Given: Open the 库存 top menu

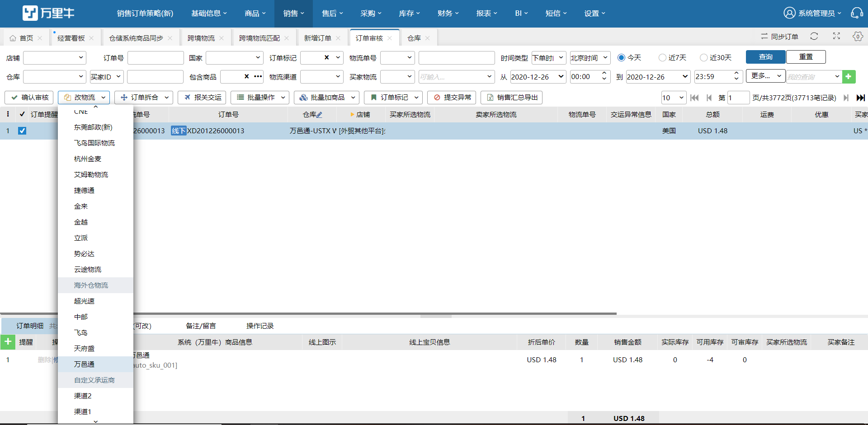Looking at the screenshot, I should coord(409,14).
